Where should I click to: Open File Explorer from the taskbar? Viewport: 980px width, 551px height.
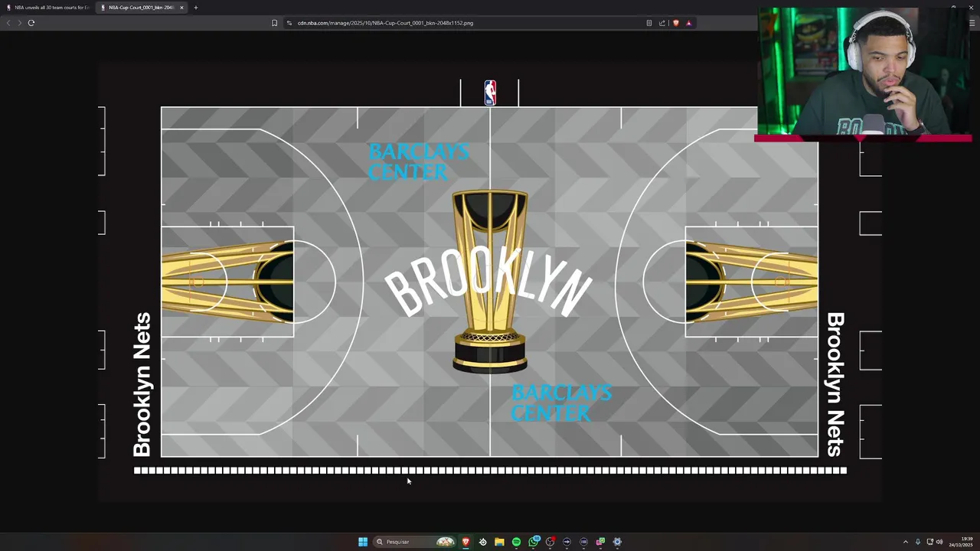(499, 542)
